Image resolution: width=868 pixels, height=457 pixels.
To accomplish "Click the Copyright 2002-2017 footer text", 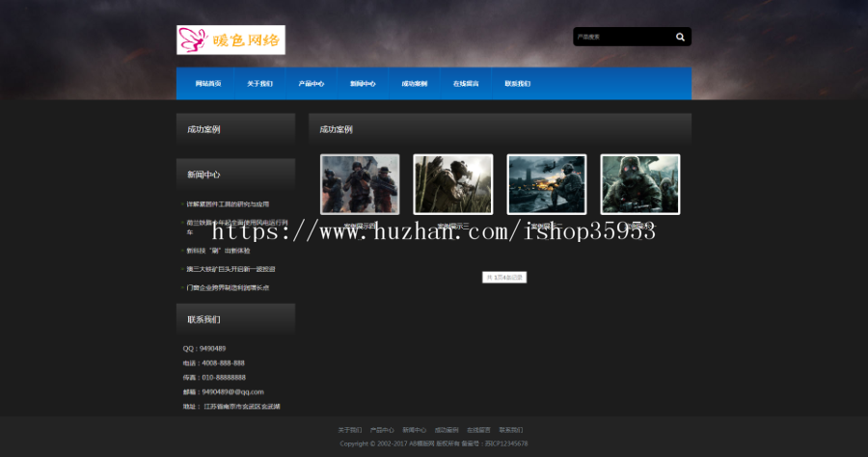I will pyautogui.click(x=434, y=444).
